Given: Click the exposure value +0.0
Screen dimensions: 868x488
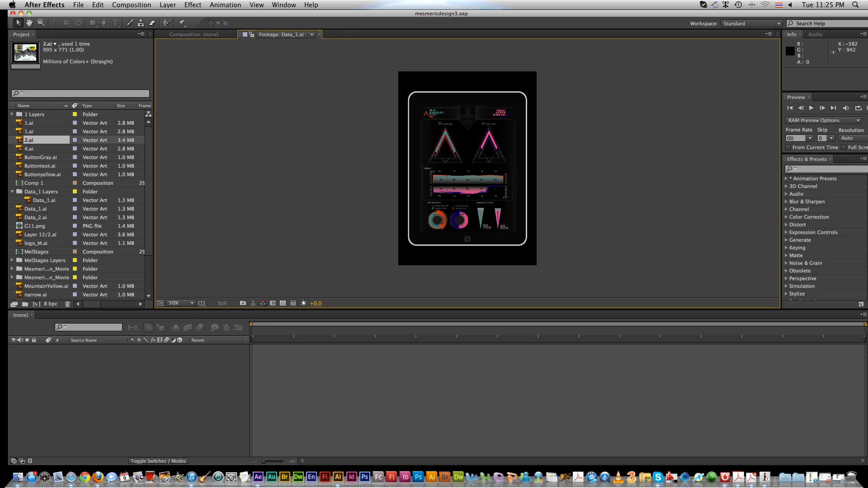Looking at the screenshot, I should pyautogui.click(x=316, y=303).
